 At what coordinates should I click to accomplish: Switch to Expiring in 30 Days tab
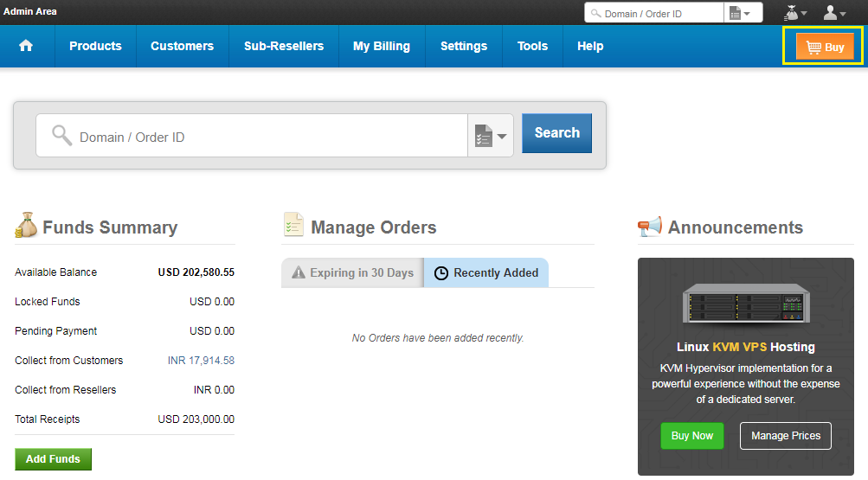(x=352, y=272)
